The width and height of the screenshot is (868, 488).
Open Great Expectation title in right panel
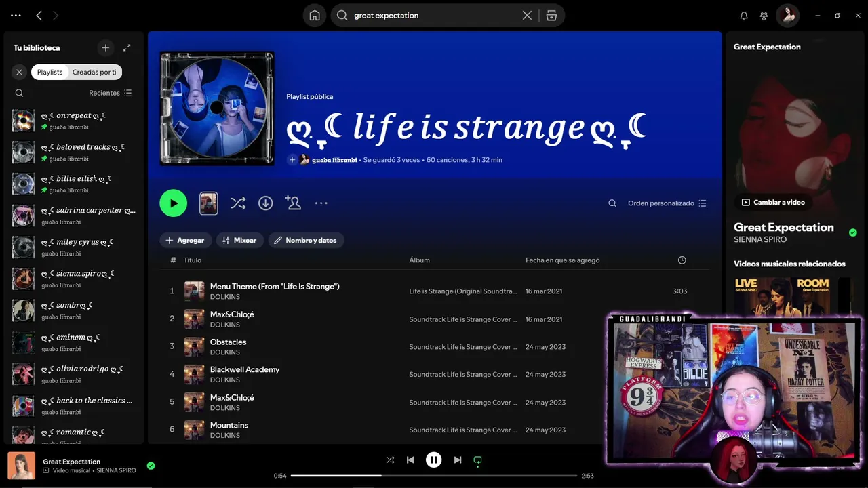[x=783, y=227]
